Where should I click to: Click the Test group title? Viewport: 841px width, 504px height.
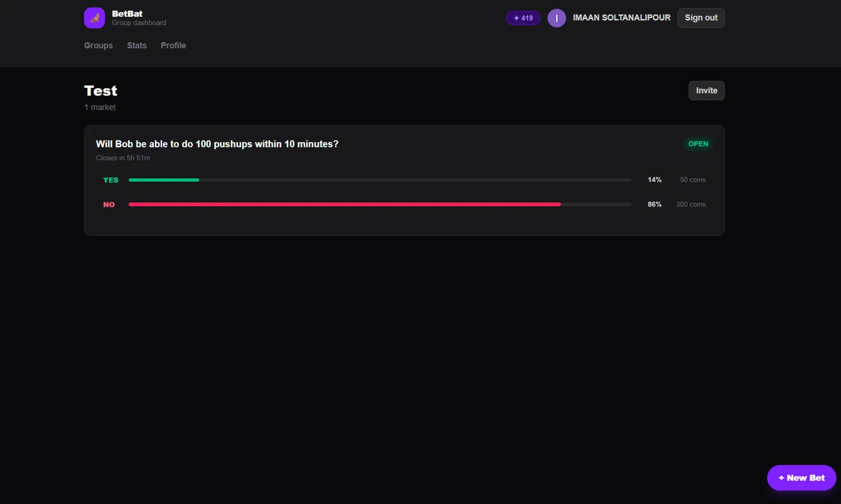click(x=101, y=91)
